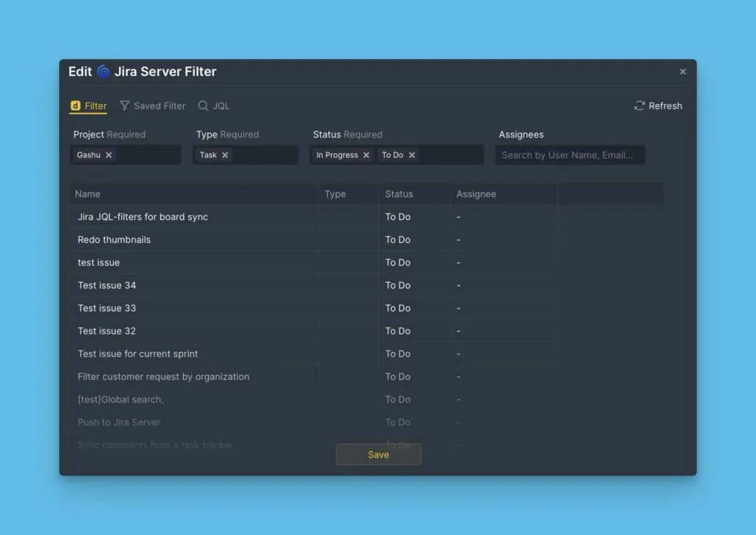Viewport: 756px width, 535px height.
Task: Close the Jira Server Filter dialog
Action: [683, 72]
